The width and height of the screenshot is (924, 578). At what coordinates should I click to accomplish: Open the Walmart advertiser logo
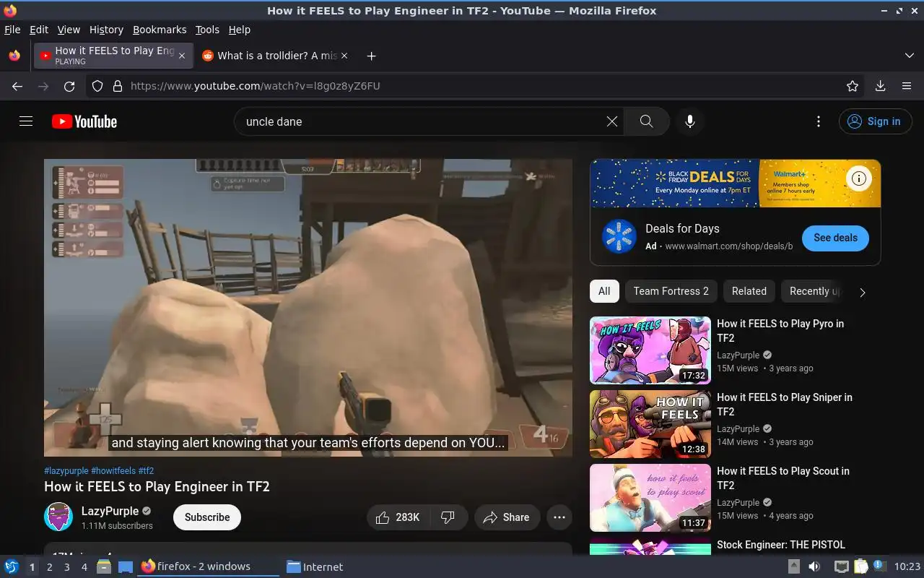point(619,237)
